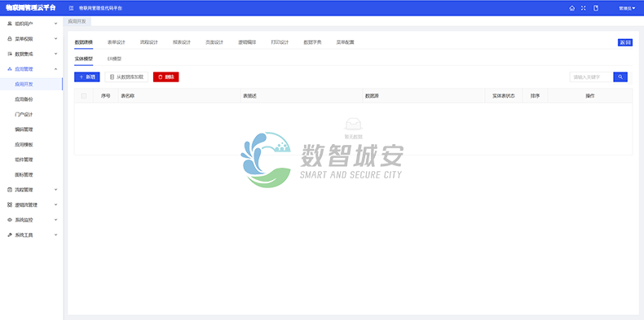Viewport: 644px width, 320px height.
Task: Click the person icon beside 组织用户
Action: click(x=10, y=24)
